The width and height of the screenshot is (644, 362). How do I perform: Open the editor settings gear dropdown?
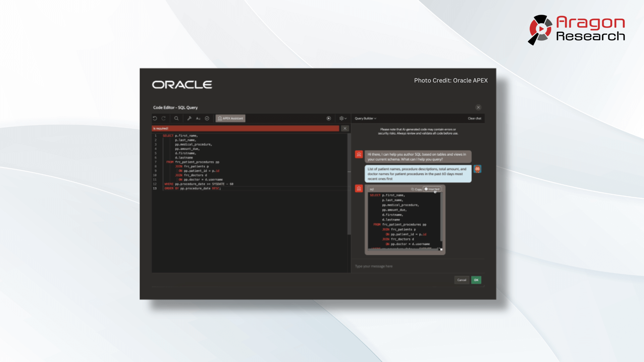tap(343, 118)
